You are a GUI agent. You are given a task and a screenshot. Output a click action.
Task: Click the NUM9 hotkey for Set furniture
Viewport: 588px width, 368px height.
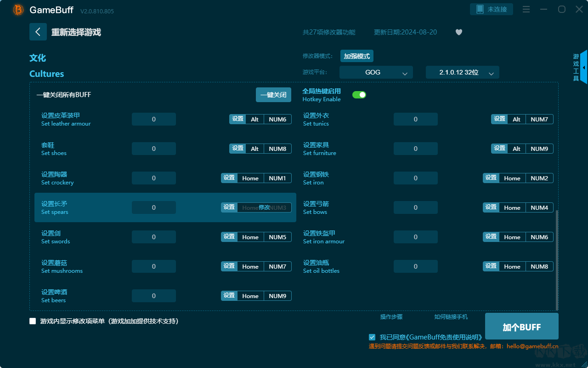[x=539, y=149]
